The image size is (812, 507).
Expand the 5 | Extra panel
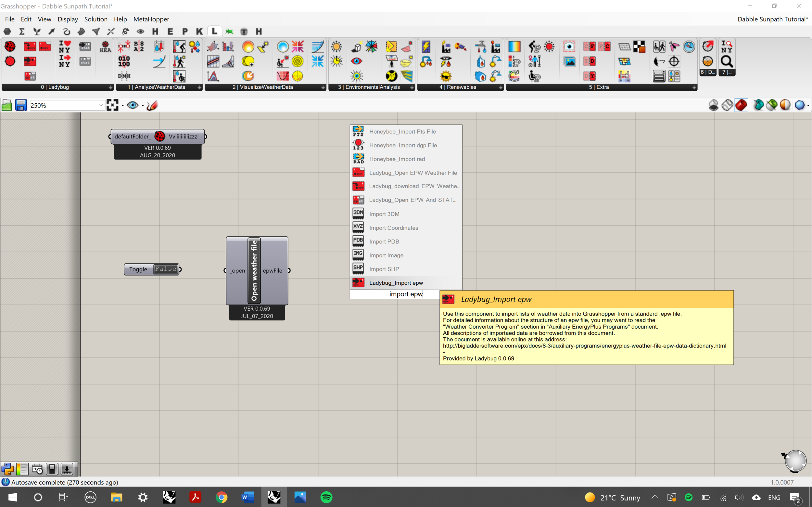[x=694, y=87]
